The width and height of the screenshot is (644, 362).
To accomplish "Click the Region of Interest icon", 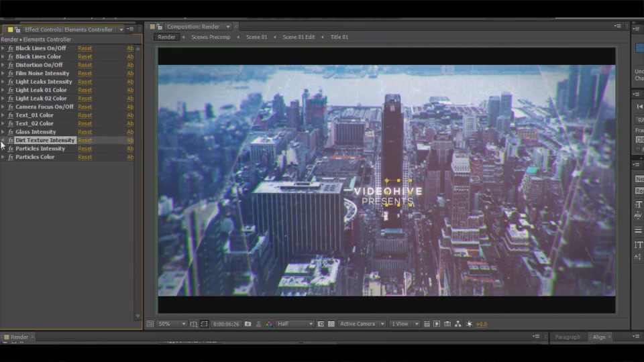I will pos(321,324).
